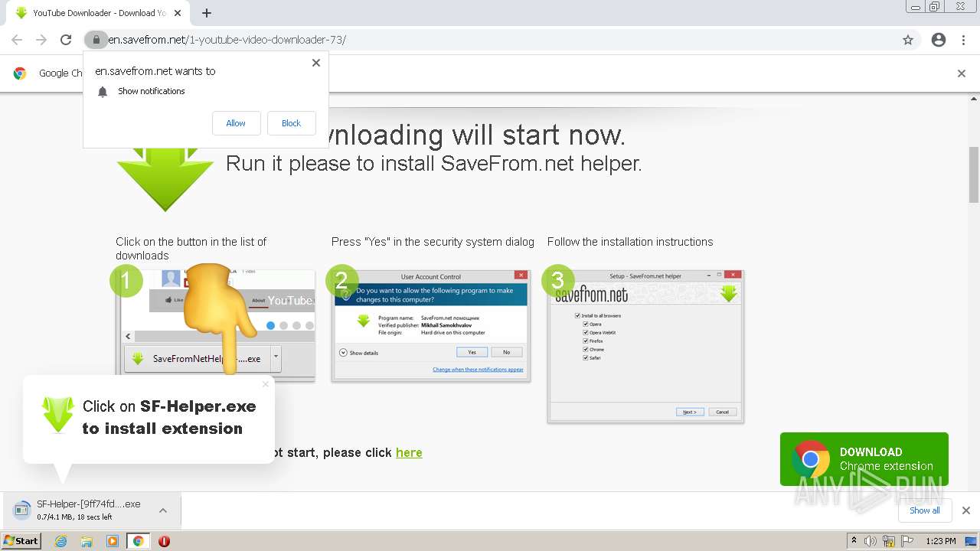Bookmark this page with the star icon
The height and width of the screenshot is (551, 980).
click(908, 40)
